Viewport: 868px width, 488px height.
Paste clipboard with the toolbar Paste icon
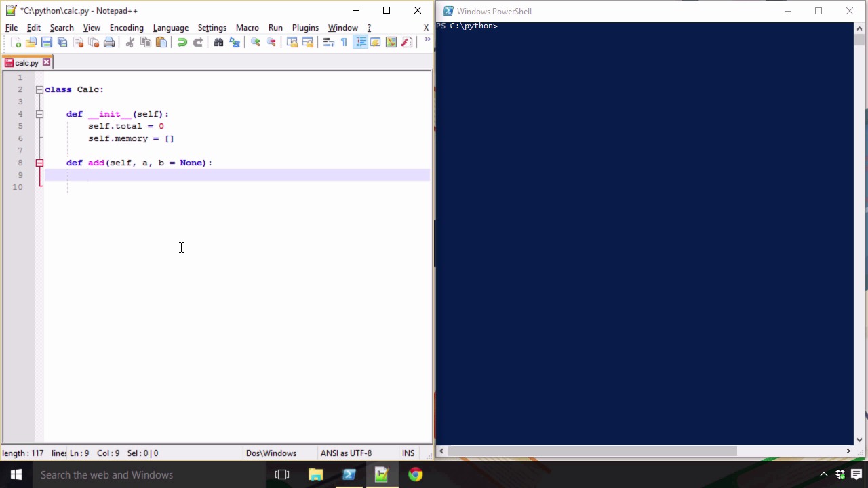click(161, 42)
